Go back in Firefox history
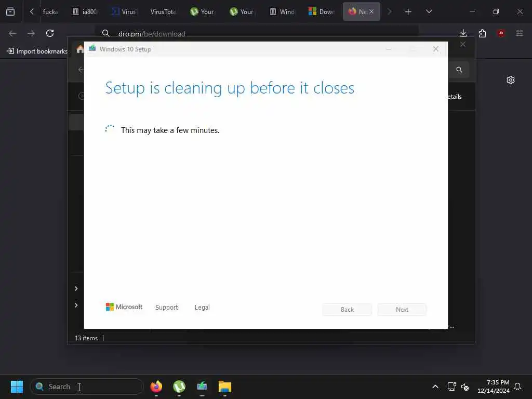The height and width of the screenshot is (399, 532). click(x=12, y=33)
